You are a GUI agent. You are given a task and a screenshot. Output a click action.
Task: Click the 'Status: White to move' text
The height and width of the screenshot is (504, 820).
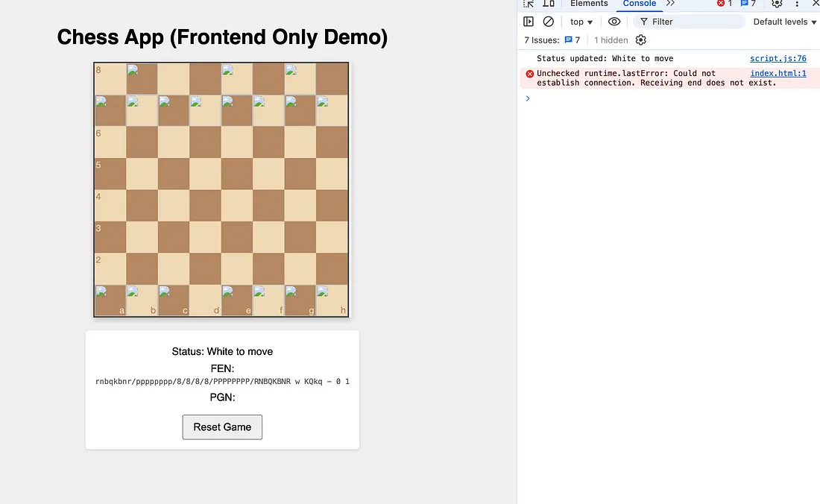tap(222, 351)
